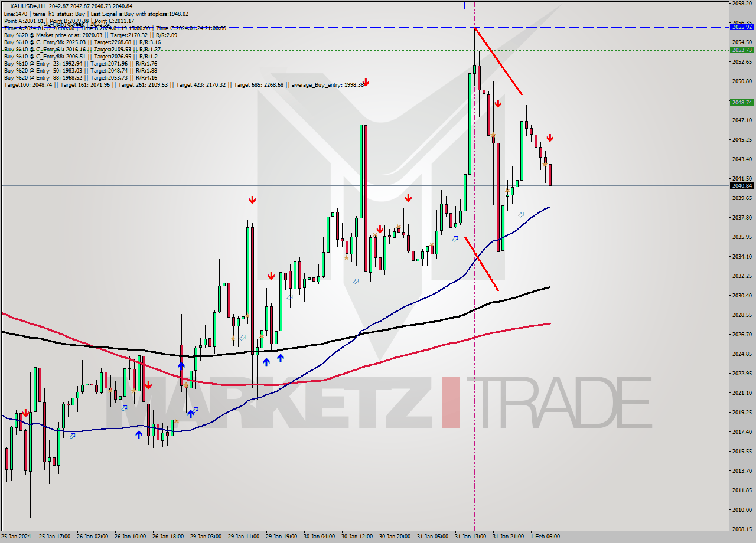
Task: Click the 2058.20 price axis label
Action: click(742, 3)
